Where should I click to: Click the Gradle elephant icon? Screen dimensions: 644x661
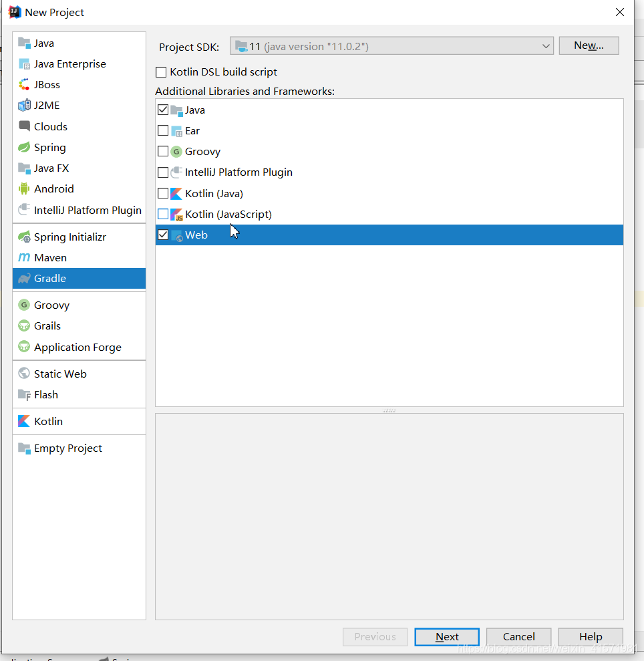point(25,278)
